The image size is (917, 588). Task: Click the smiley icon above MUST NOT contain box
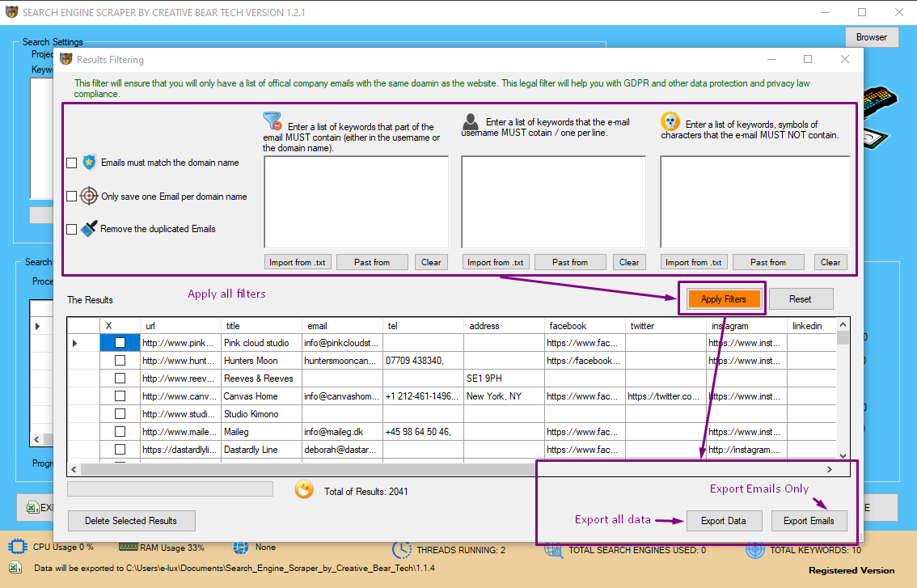670,121
